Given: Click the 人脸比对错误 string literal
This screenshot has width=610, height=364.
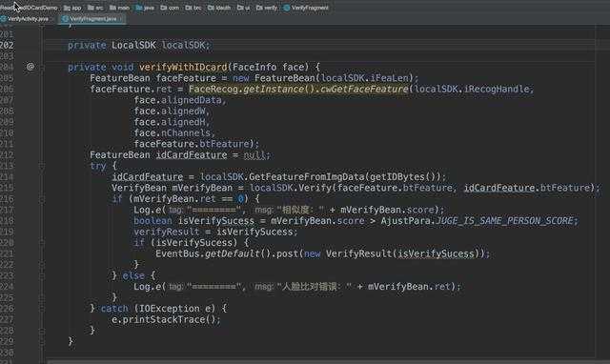Looking at the screenshot, I should (x=315, y=287).
